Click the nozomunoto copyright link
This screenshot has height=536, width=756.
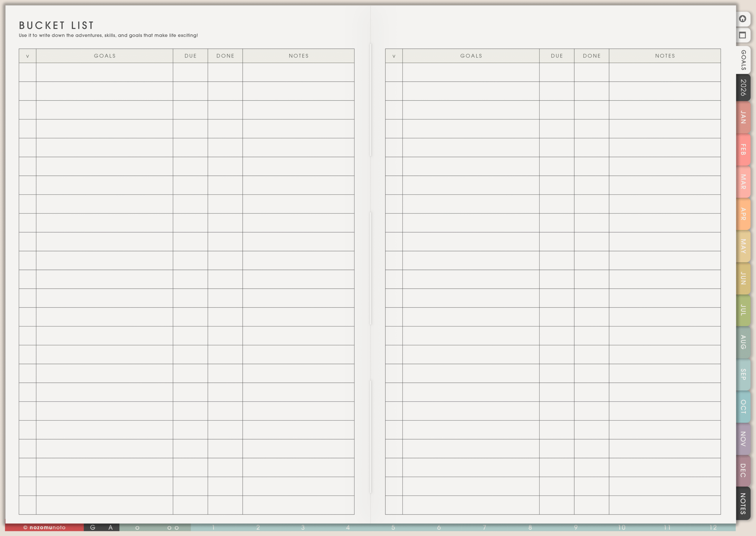pos(45,527)
